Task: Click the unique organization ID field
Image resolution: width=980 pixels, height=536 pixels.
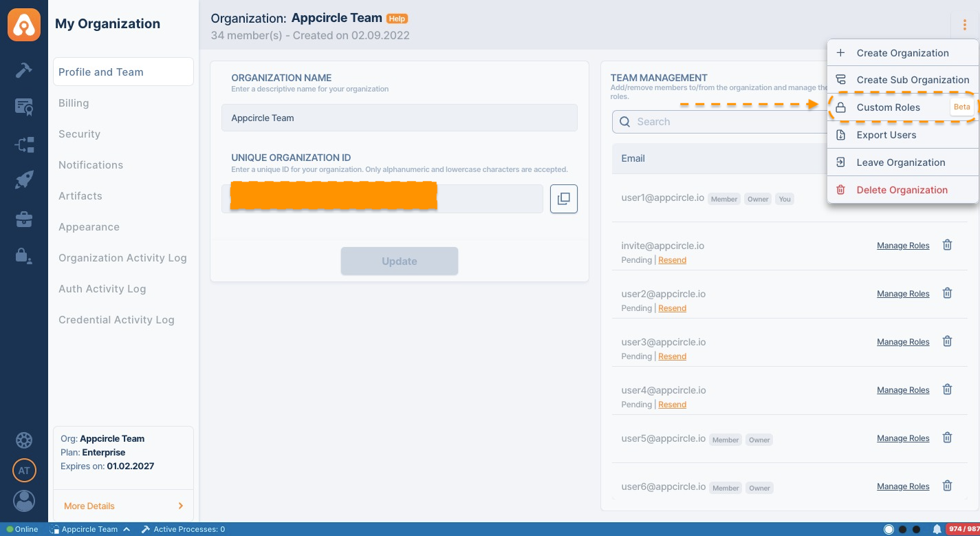Action: click(x=382, y=199)
